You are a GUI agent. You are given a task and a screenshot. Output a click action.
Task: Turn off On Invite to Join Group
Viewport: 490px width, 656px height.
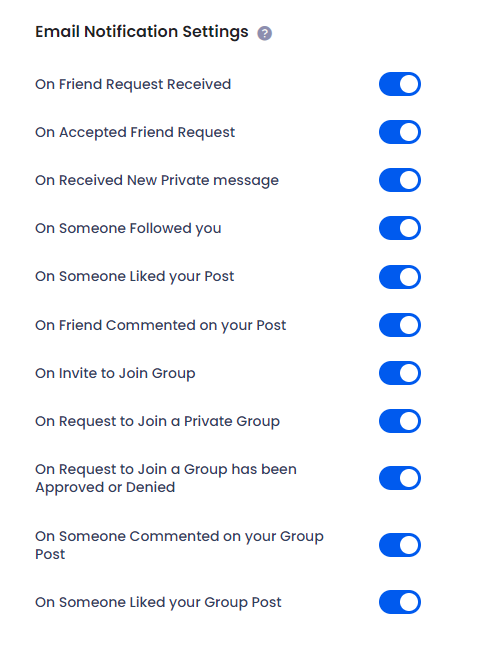400,373
